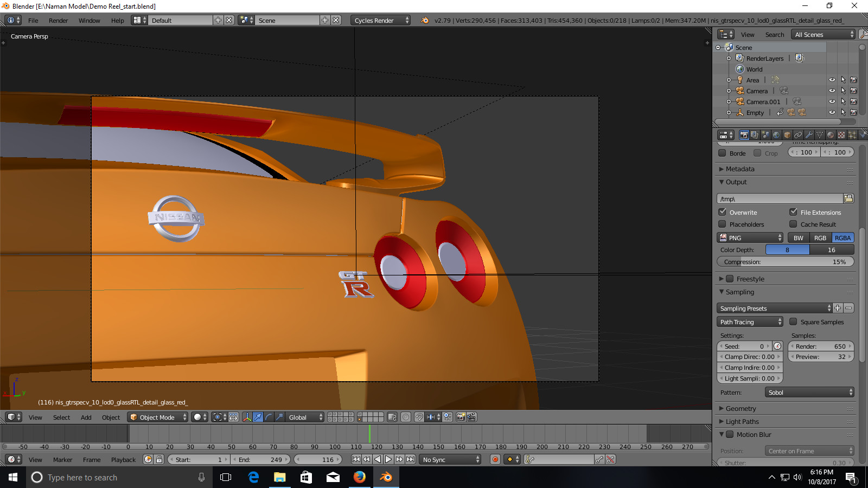The height and width of the screenshot is (488, 868).
Task: Enable the Square Samples checkbox
Action: point(793,322)
